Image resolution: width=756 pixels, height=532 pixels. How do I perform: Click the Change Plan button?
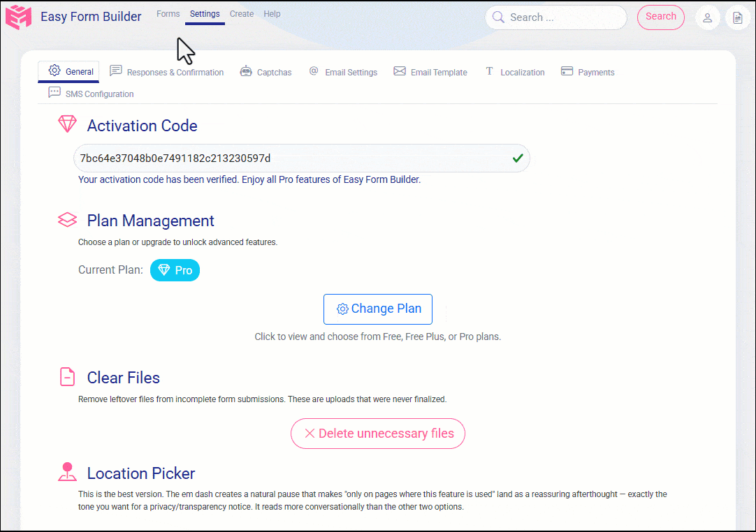pyautogui.click(x=378, y=309)
